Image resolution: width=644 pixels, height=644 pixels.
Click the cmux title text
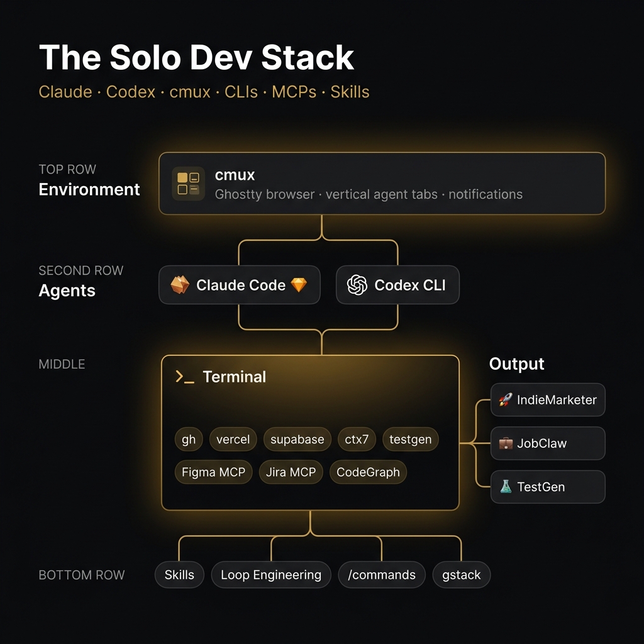pos(235,175)
